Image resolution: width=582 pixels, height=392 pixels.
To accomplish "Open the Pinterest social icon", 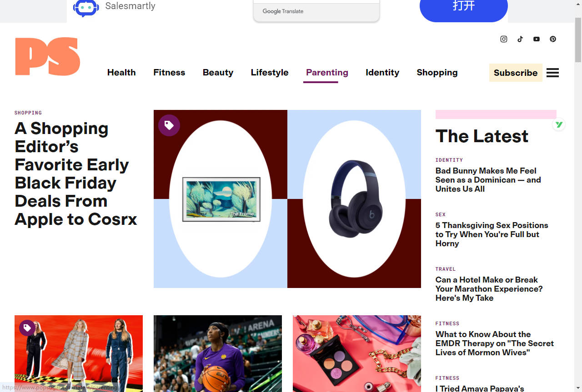I will point(553,39).
